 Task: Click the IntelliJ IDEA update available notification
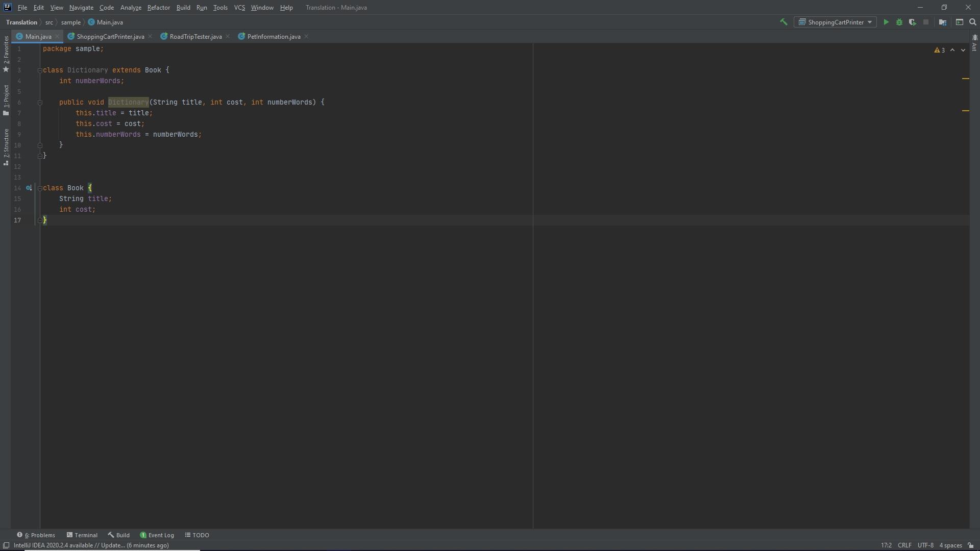(91, 545)
